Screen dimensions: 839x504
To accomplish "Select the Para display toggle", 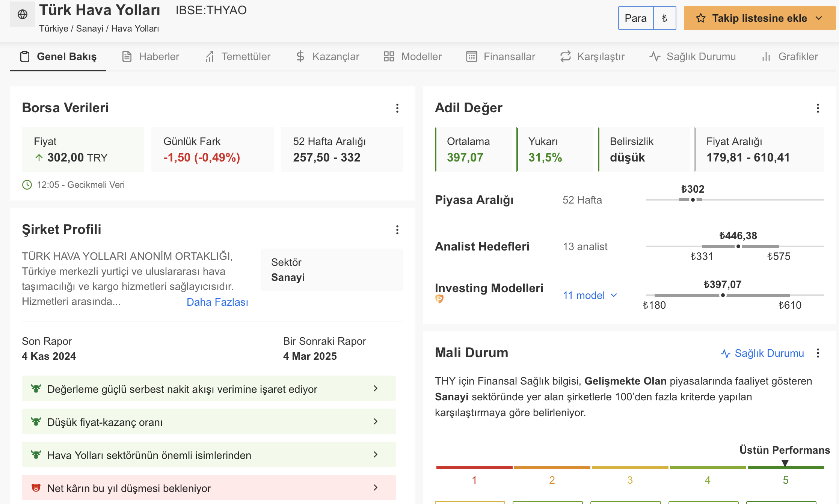I will click(x=636, y=18).
